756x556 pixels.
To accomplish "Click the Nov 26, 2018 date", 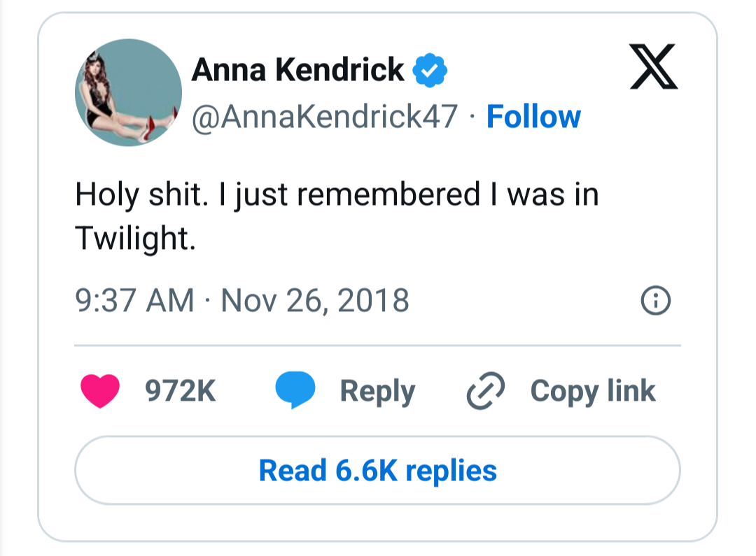I will (x=315, y=301).
